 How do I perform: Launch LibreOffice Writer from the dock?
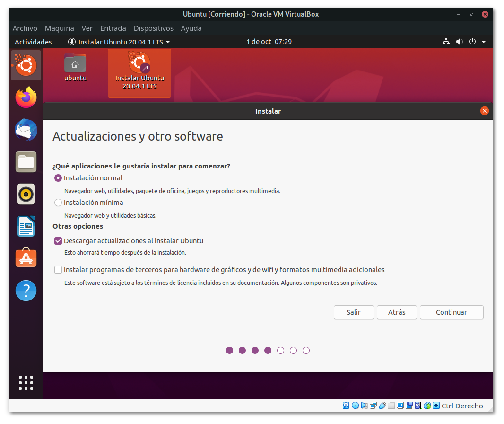pos(26,226)
